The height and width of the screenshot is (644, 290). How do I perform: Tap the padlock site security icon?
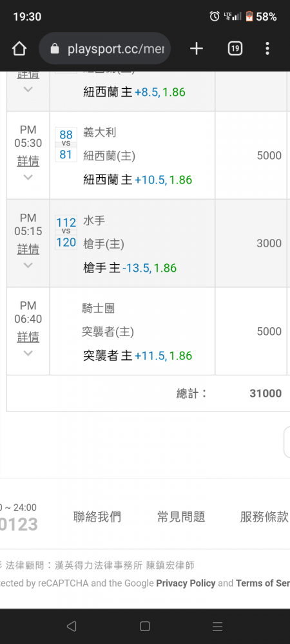(55, 50)
